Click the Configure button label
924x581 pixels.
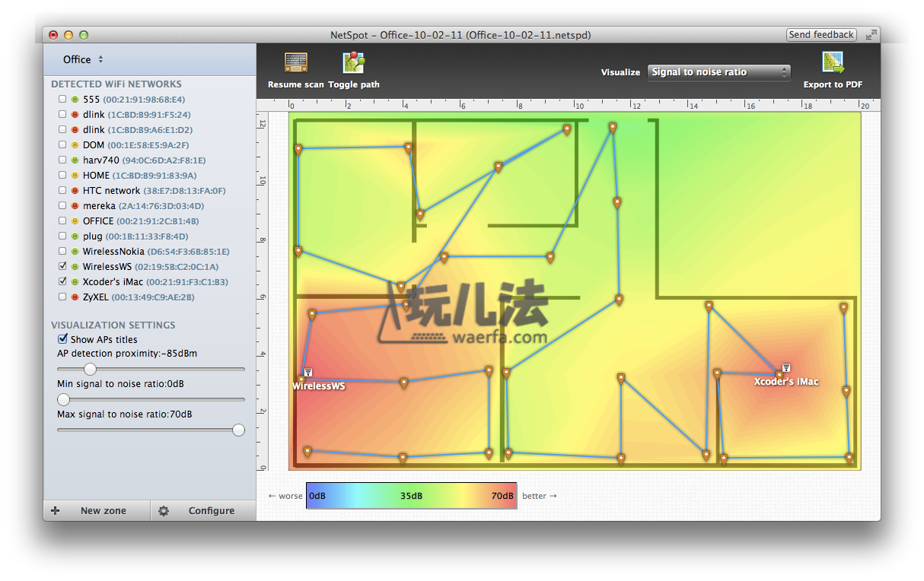pyautogui.click(x=212, y=511)
